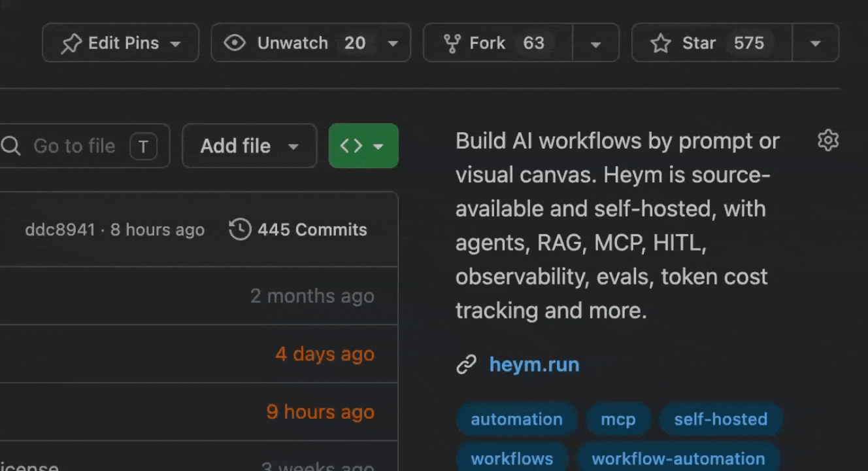Open the Fork options dropdown arrow
868x471 pixels.
point(595,43)
